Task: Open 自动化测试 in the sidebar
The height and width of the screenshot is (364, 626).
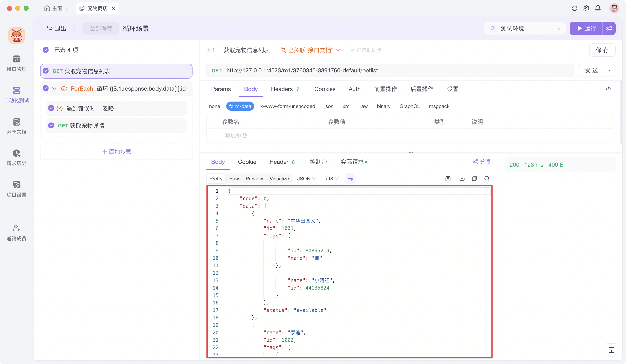Action: click(16, 95)
